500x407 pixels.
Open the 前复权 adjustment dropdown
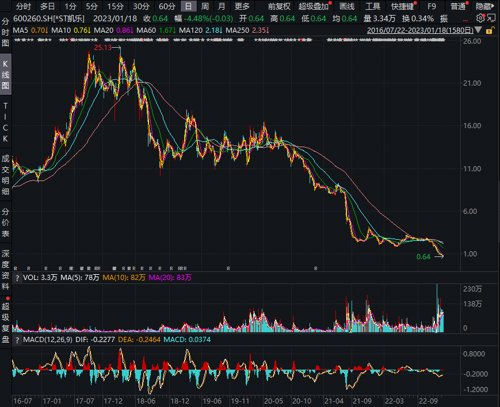click(279, 6)
